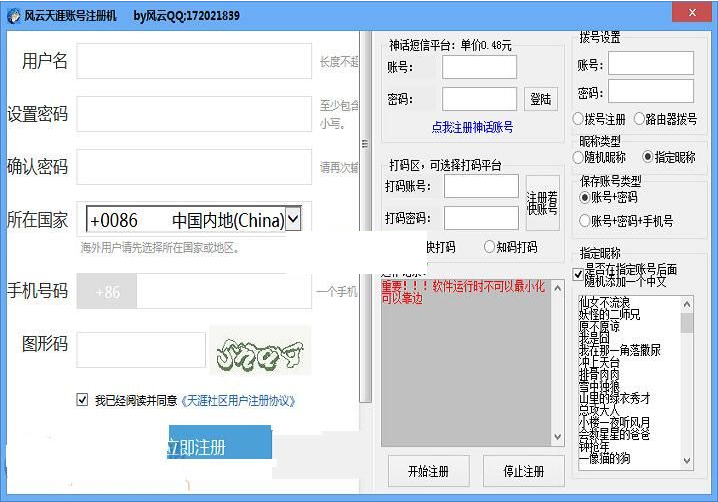Click the blue 立即注册 button
Image resolution: width=718 pixels, height=502 pixels.
(220, 442)
